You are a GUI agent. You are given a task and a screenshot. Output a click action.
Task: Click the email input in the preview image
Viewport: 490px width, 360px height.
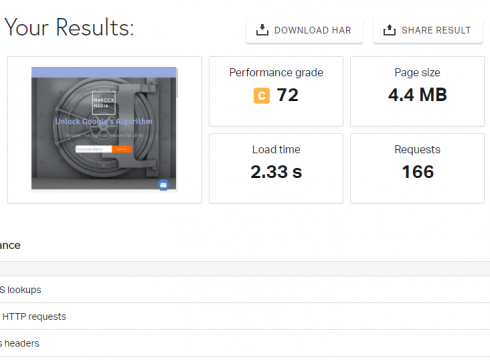[94, 149]
